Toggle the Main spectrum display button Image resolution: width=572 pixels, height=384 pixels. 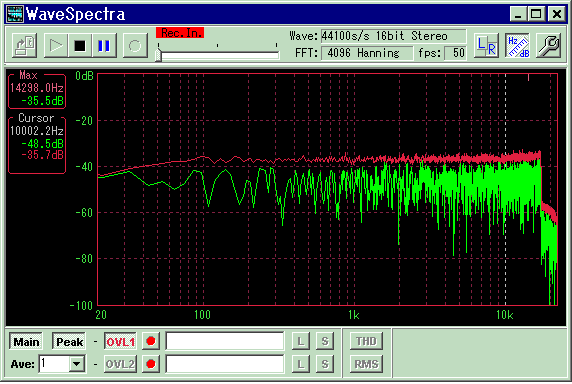[x=26, y=342]
